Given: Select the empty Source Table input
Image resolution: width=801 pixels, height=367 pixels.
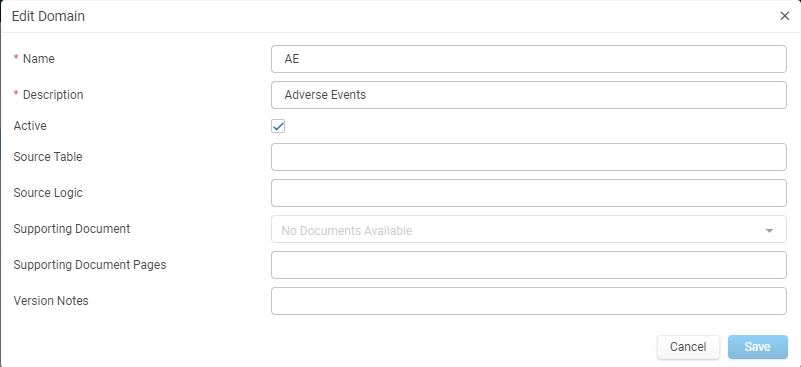Looking at the screenshot, I should [529, 157].
